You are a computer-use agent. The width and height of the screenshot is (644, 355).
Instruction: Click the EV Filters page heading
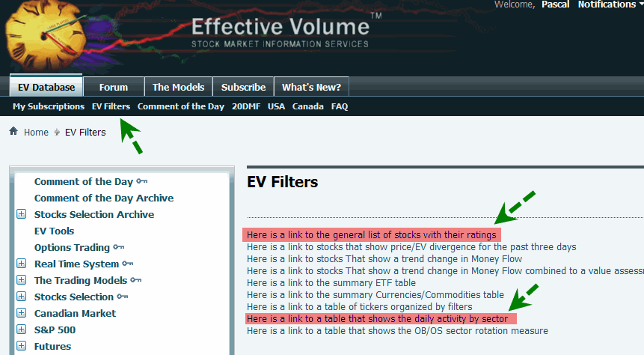coord(282,182)
